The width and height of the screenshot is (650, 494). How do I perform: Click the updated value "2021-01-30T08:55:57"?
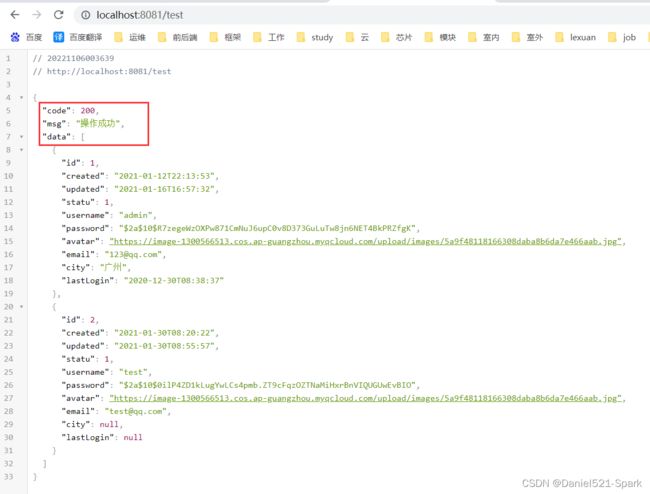pos(165,346)
